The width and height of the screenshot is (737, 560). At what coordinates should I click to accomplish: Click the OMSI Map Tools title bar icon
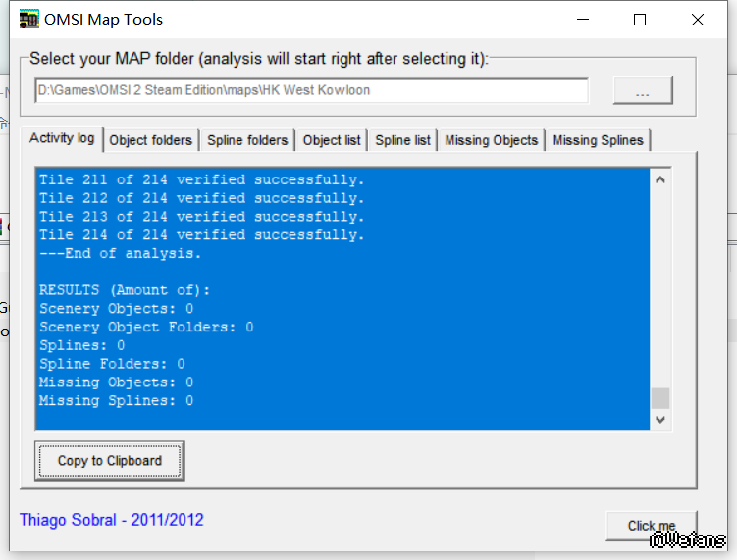click(28, 20)
